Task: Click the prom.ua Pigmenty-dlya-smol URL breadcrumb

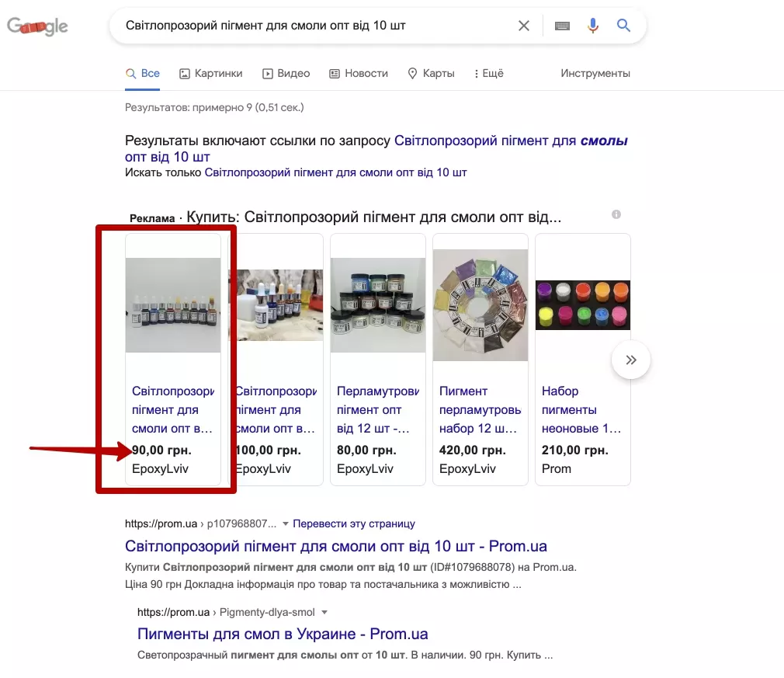Action: coord(226,613)
